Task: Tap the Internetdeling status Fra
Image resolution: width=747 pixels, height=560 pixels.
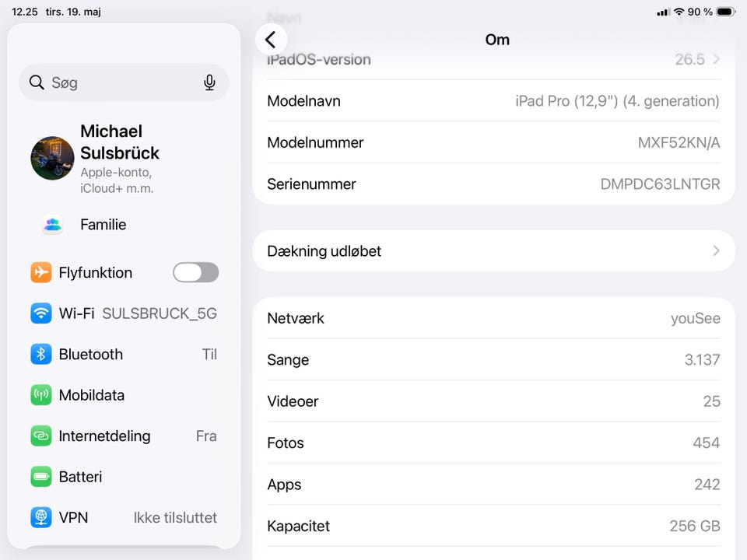Action: click(206, 436)
